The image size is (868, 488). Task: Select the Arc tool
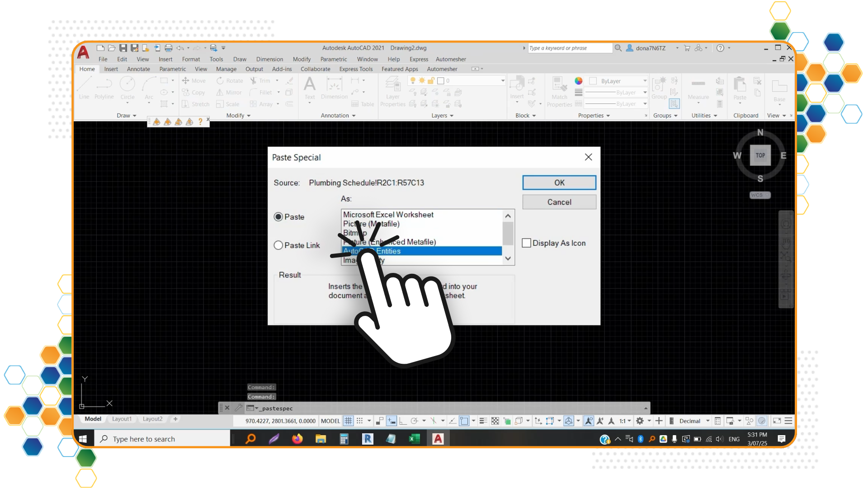coord(149,88)
